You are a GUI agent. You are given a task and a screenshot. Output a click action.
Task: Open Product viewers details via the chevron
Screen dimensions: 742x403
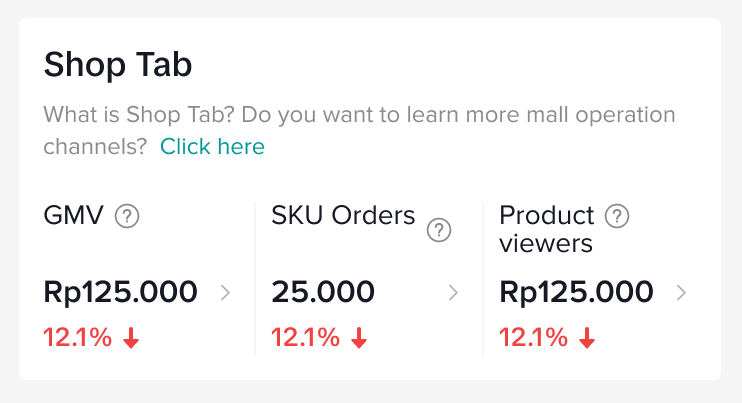tap(681, 293)
